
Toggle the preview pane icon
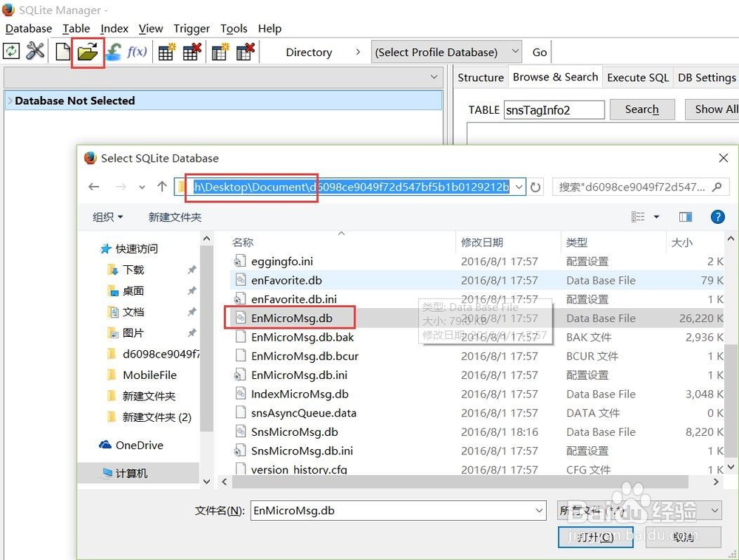[685, 216]
